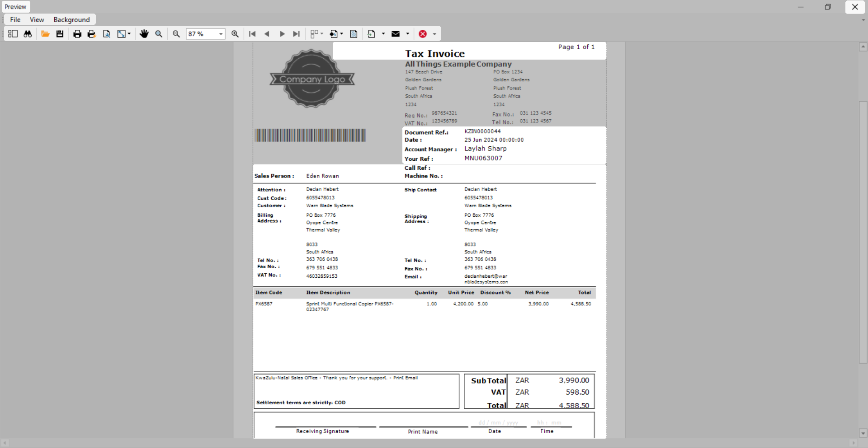Screen dimensions: 868x448
Task: Go to the previous page
Action: click(x=267, y=34)
